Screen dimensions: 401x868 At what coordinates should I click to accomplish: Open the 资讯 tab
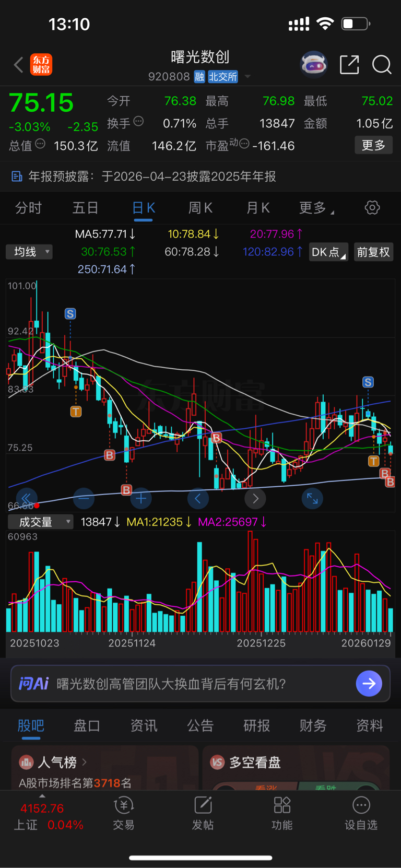(144, 725)
